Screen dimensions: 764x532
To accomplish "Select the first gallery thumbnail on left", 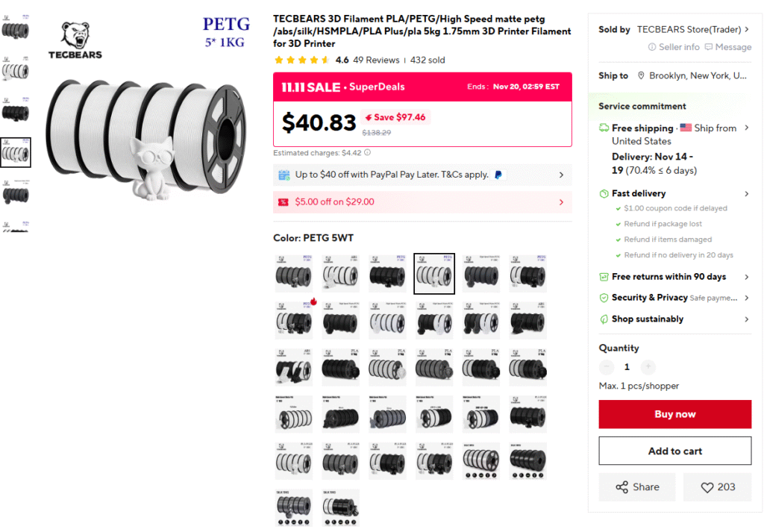I will [x=16, y=28].
